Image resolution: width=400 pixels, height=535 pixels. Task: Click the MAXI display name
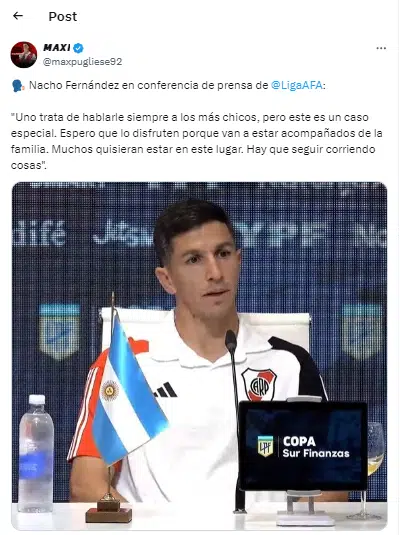57,48
